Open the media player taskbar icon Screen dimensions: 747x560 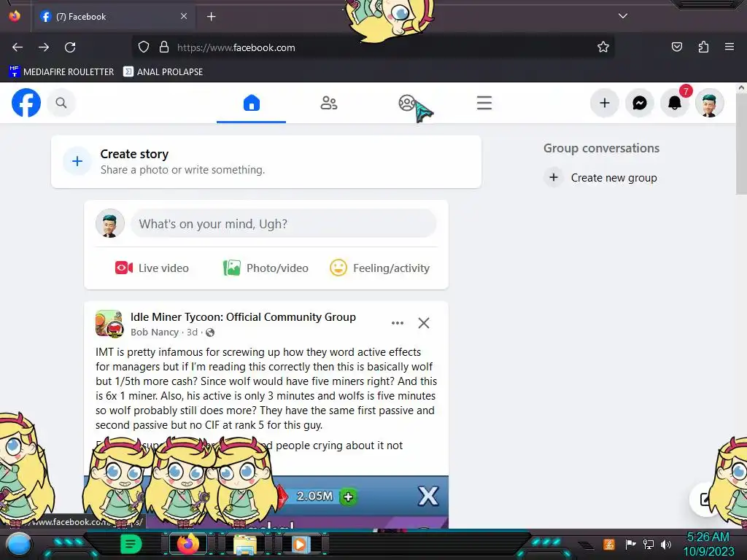coord(300,544)
